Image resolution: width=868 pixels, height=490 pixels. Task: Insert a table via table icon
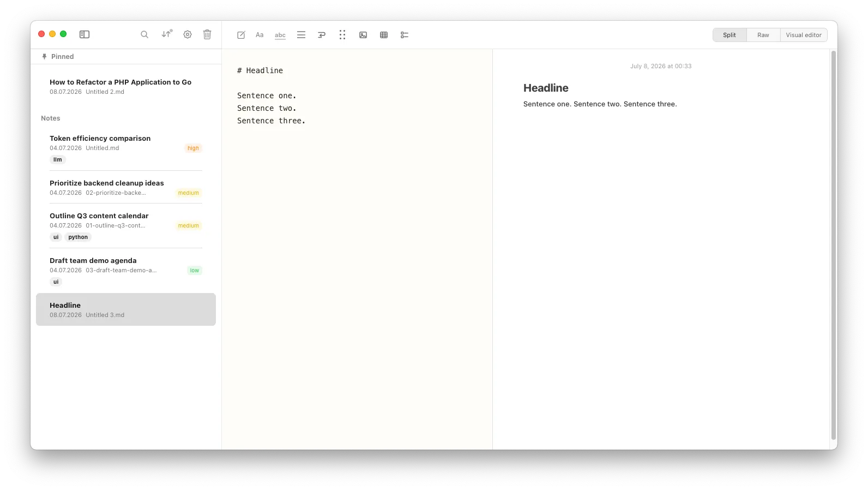[x=384, y=35]
